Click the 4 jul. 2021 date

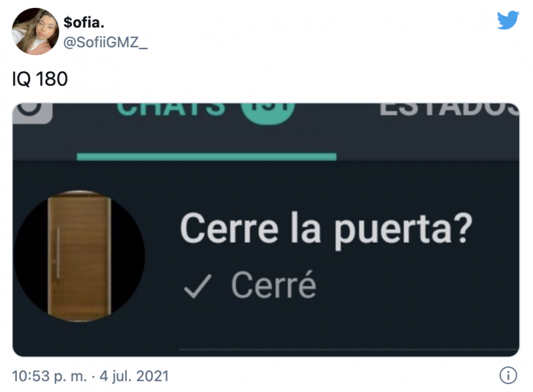(x=134, y=376)
